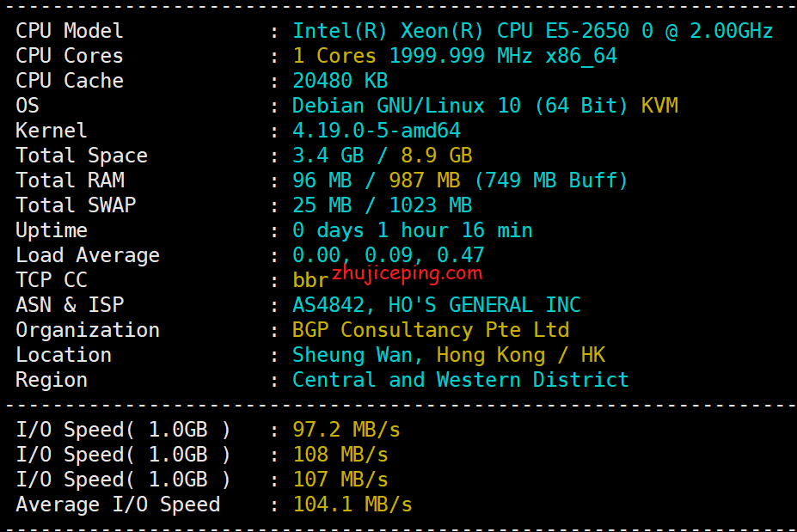Click the CPU Cache value '20480 KB'
The height and width of the screenshot is (532, 797).
[x=340, y=81]
